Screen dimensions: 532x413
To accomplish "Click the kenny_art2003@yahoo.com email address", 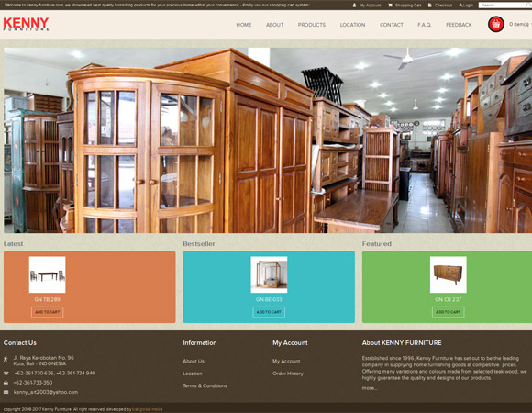I will click(x=46, y=392).
